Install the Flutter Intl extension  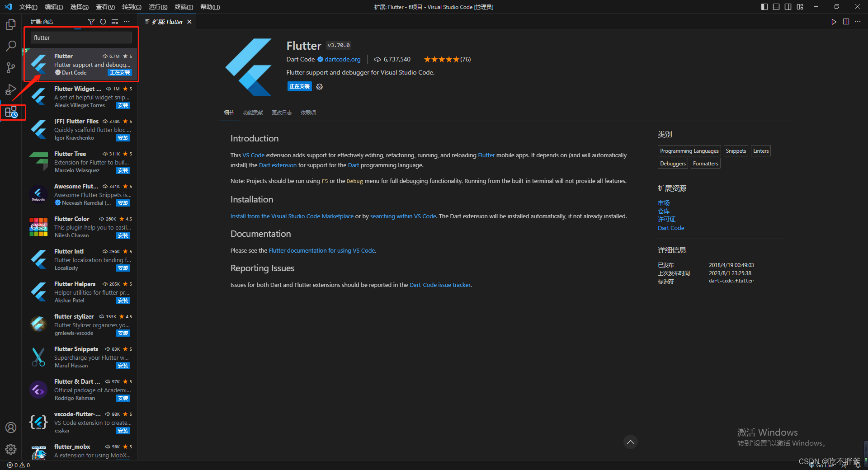pyautogui.click(x=123, y=268)
